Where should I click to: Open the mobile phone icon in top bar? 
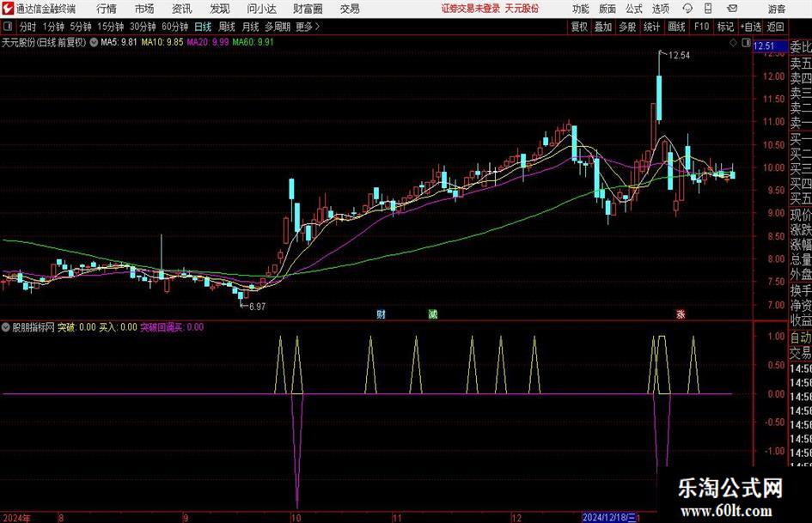[708, 9]
